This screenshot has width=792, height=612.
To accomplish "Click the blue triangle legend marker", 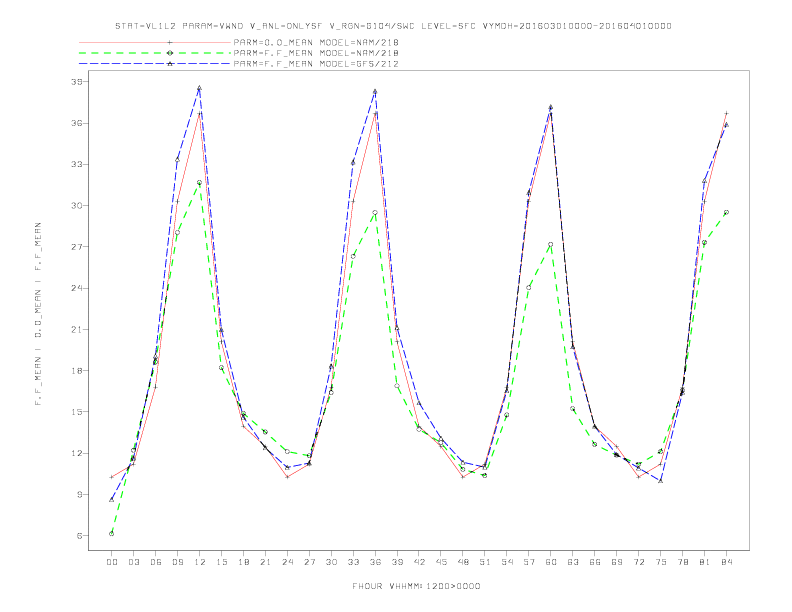I will click(170, 64).
